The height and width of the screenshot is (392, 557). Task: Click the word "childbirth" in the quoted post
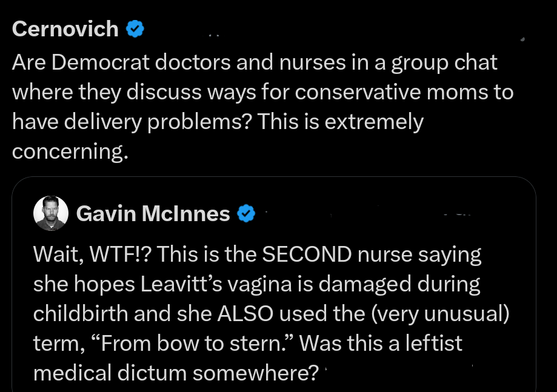(82, 313)
